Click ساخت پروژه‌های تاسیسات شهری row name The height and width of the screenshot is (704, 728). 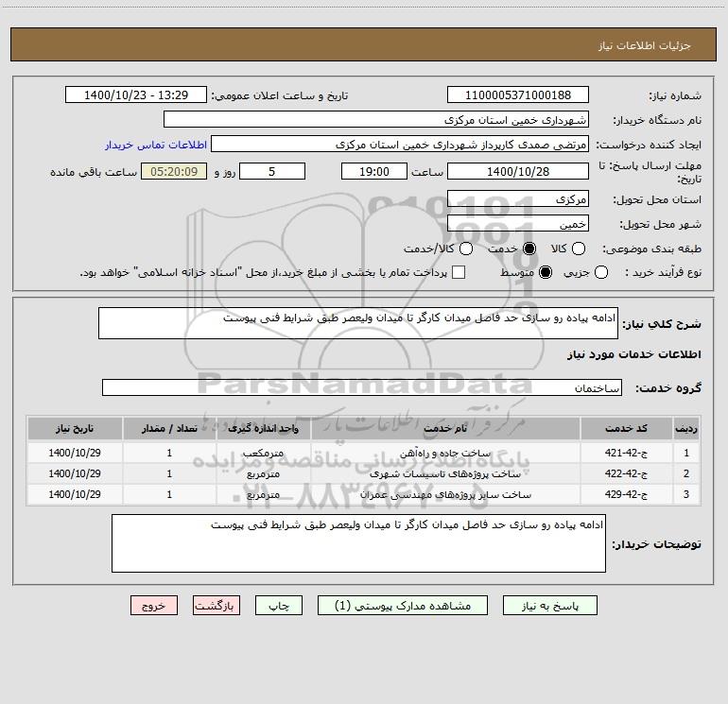coord(445,473)
